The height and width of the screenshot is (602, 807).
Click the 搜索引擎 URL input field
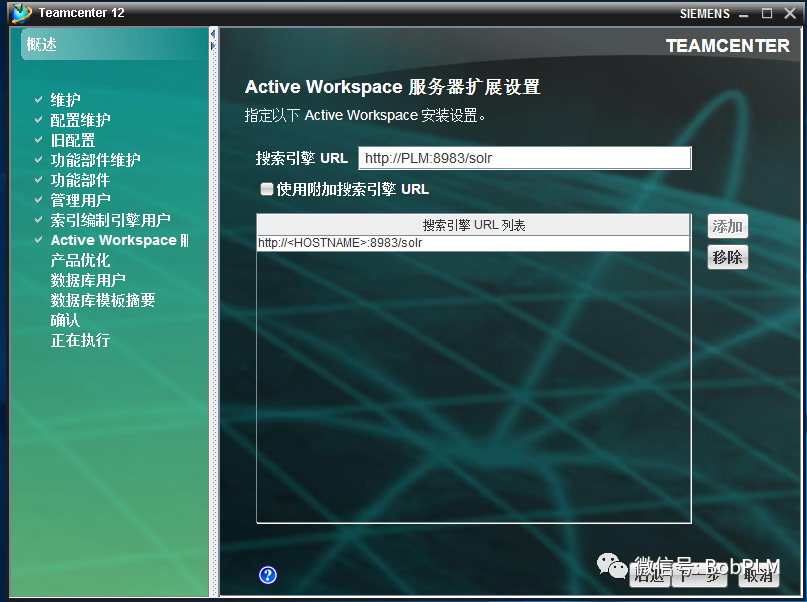[524, 158]
